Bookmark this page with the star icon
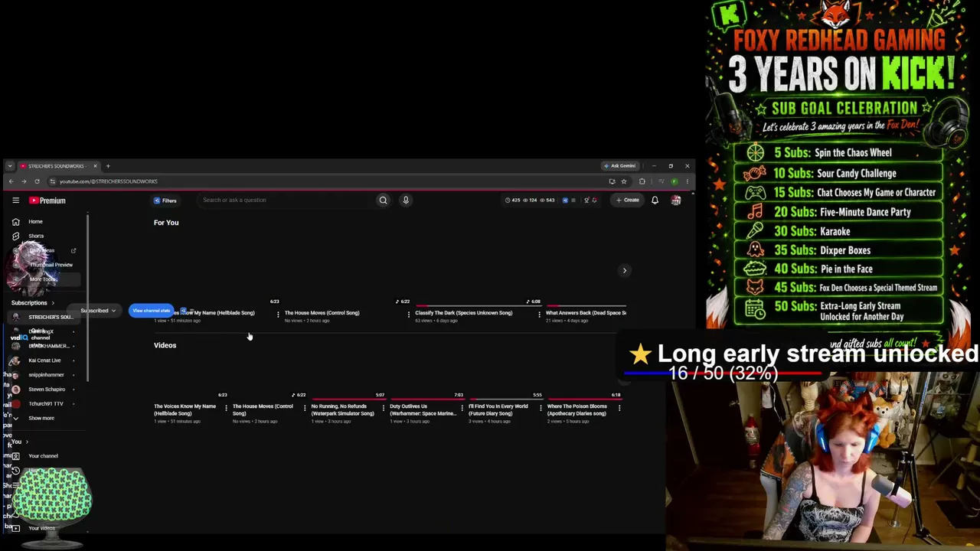Image resolution: width=980 pixels, height=551 pixels. (x=624, y=181)
